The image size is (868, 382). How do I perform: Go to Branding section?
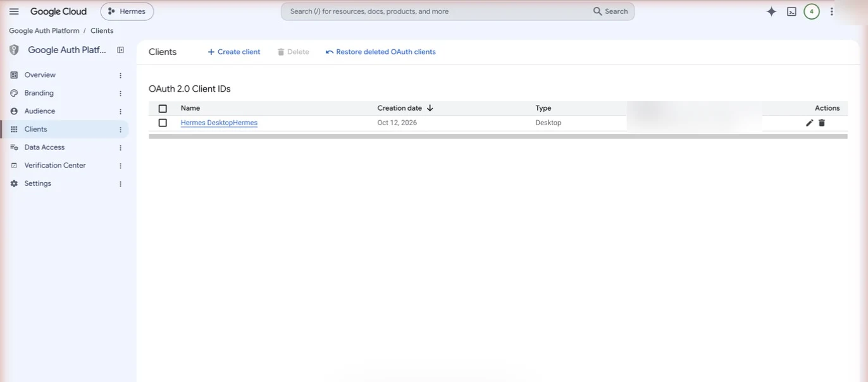[39, 93]
